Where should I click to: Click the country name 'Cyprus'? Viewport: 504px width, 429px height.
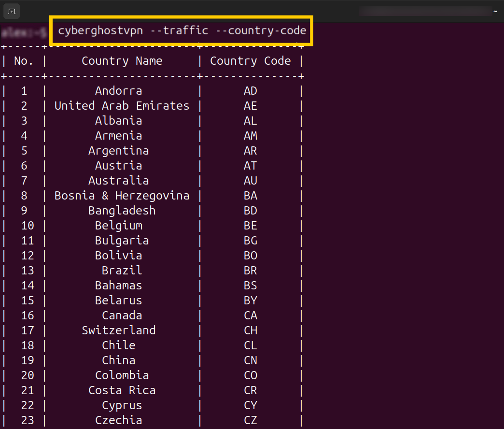tap(122, 405)
